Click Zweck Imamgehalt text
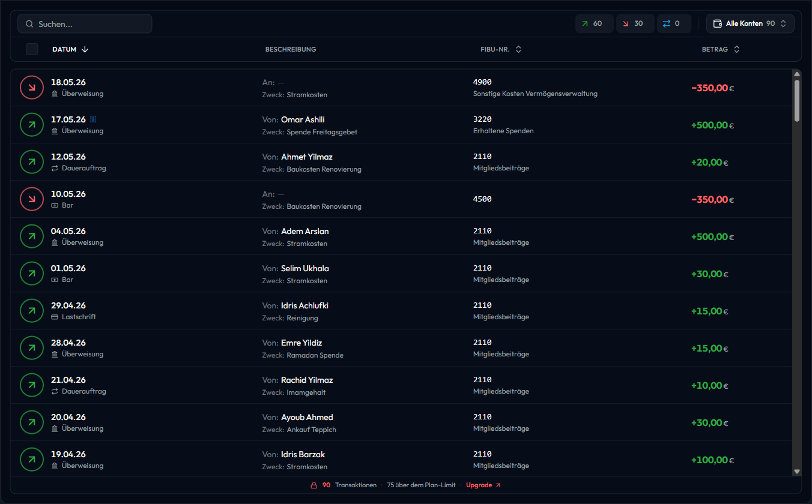812x504 pixels. click(294, 392)
